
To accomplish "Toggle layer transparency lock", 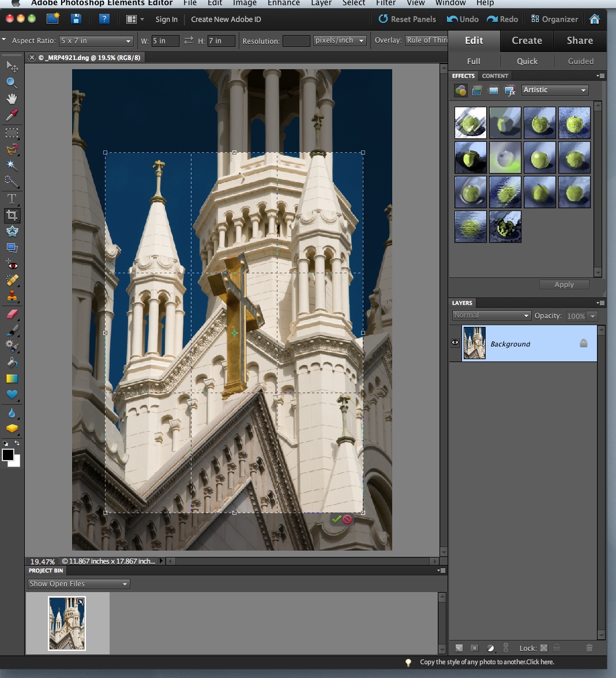I will coord(543,648).
